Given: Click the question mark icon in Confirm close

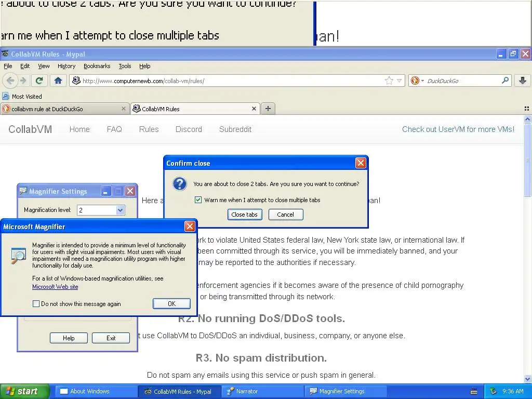Looking at the screenshot, I should 179,184.
